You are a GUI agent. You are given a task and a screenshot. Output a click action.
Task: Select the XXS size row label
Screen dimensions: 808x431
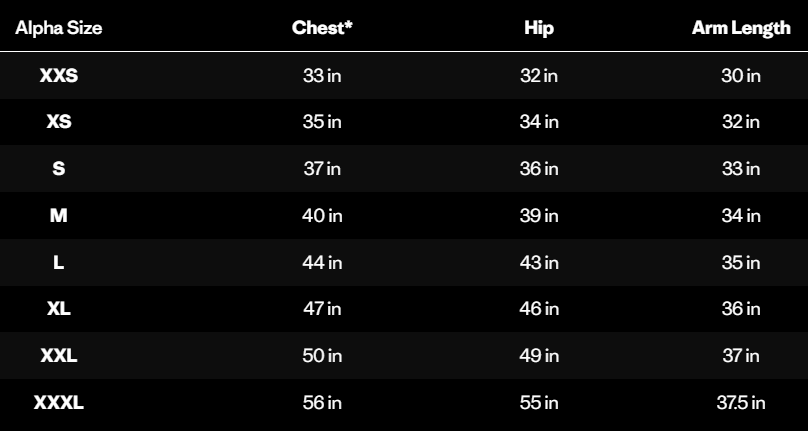pyautogui.click(x=59, y=76)
